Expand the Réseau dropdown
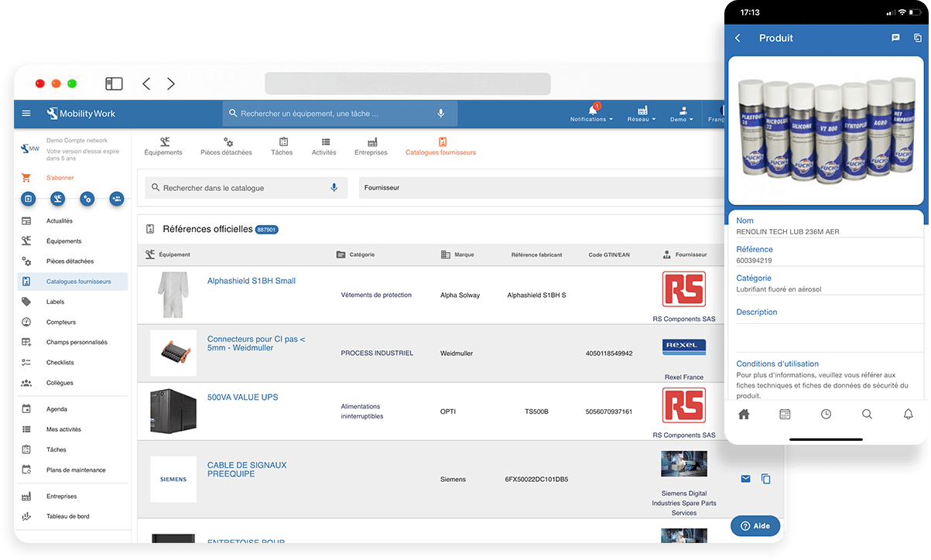This screenshot has height=560, width=931. tap(642, 115)
